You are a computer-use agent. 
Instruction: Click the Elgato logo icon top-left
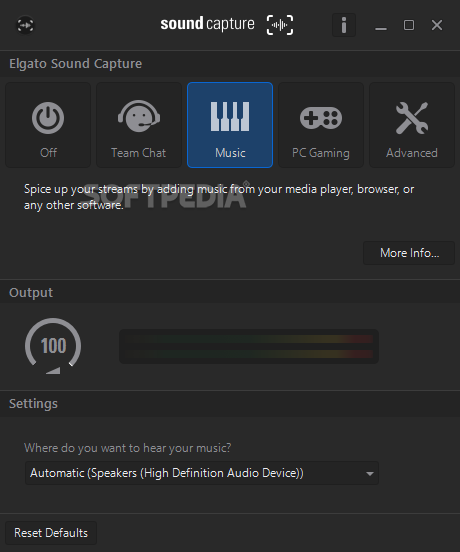coord(26,25)
